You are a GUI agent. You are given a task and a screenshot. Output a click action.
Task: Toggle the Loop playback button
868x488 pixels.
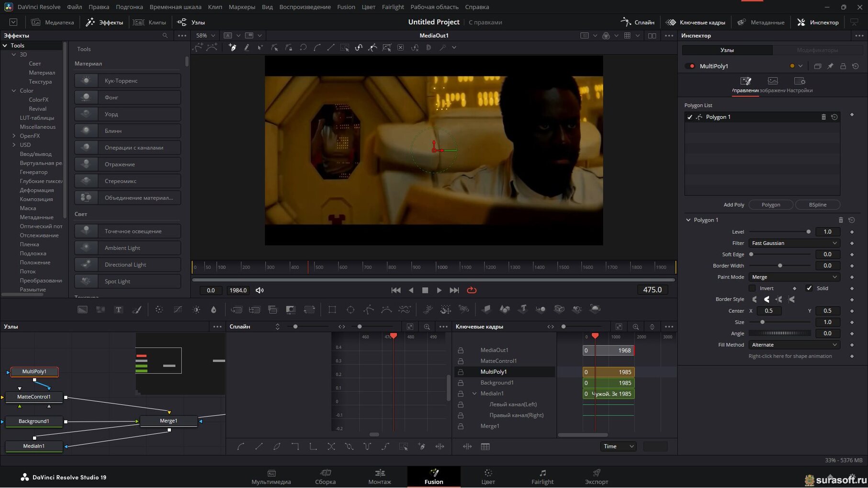[472, 290]
